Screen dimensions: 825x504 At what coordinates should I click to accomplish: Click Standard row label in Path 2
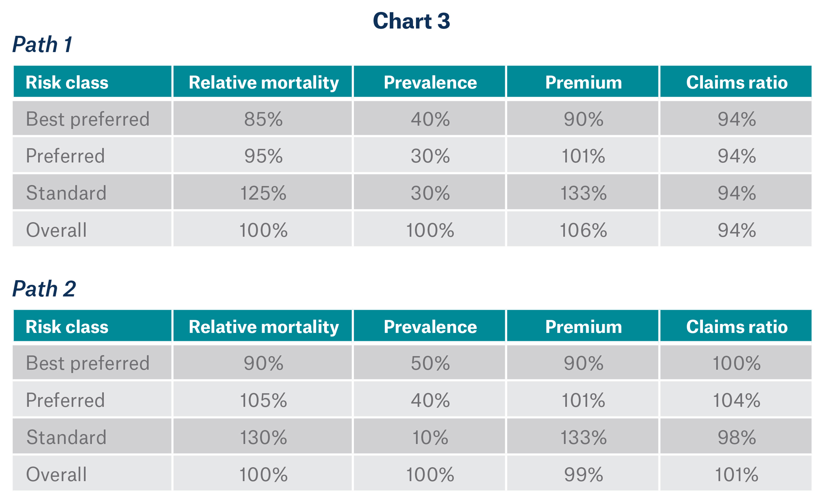(x=66, y=437)
